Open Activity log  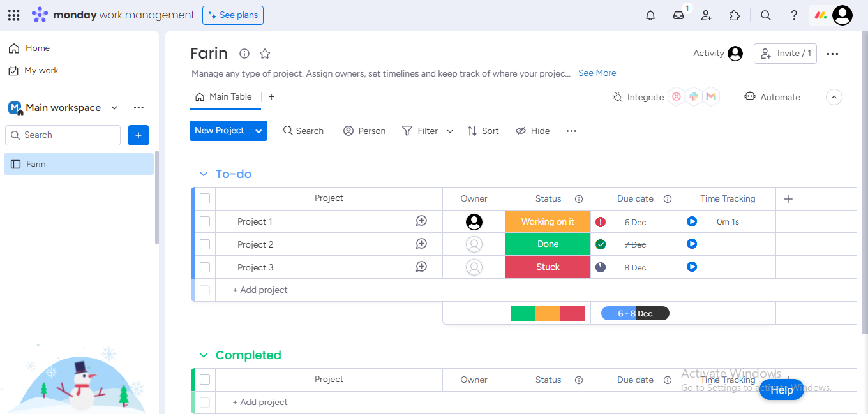[x=718, y=54]
